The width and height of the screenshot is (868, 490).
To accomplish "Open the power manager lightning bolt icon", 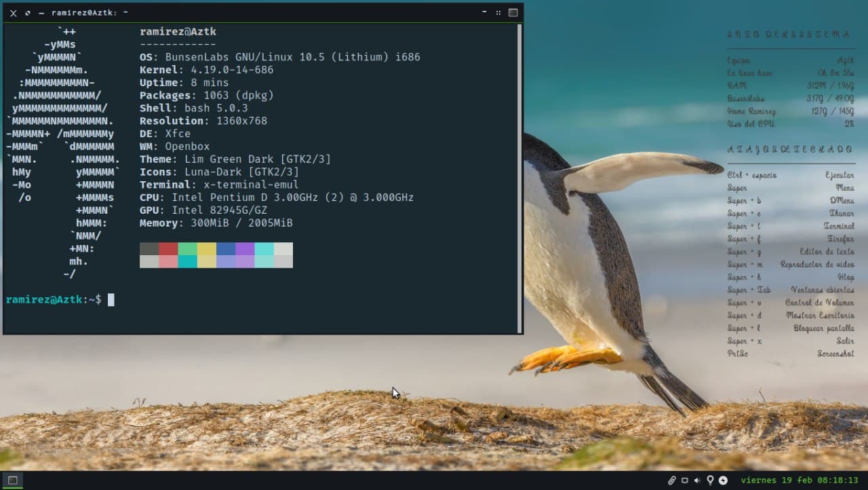I will [723, 480].
